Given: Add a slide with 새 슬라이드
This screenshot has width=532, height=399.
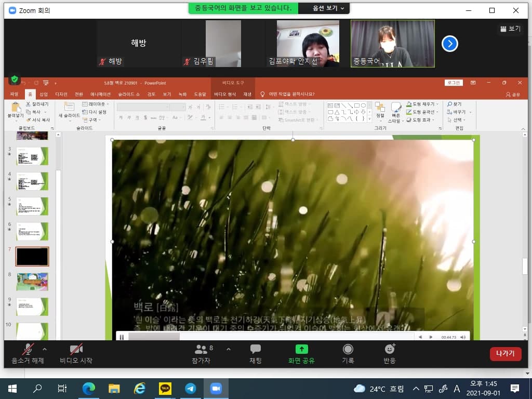Looking at the screenshot, I should [69, 111].
